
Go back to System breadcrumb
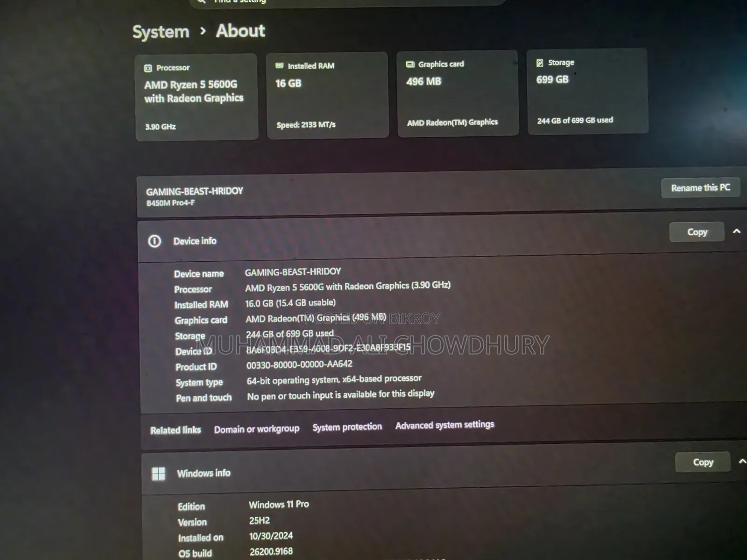click(161, 32)
